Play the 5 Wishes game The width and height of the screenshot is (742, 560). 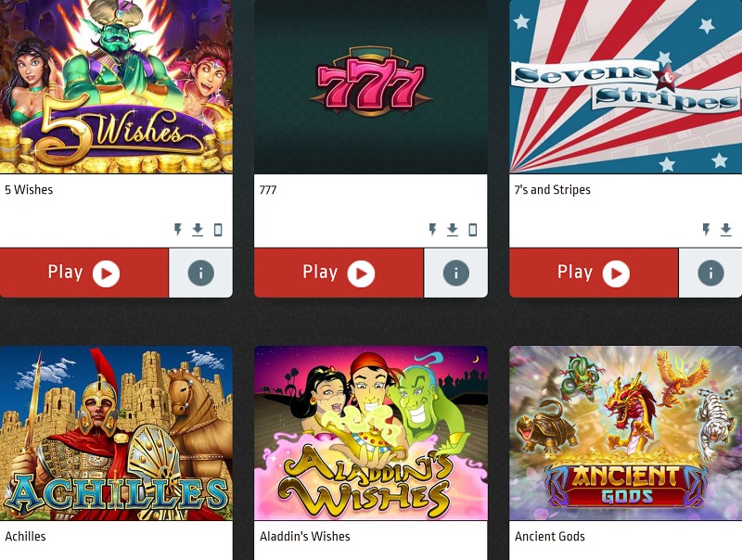84,273
